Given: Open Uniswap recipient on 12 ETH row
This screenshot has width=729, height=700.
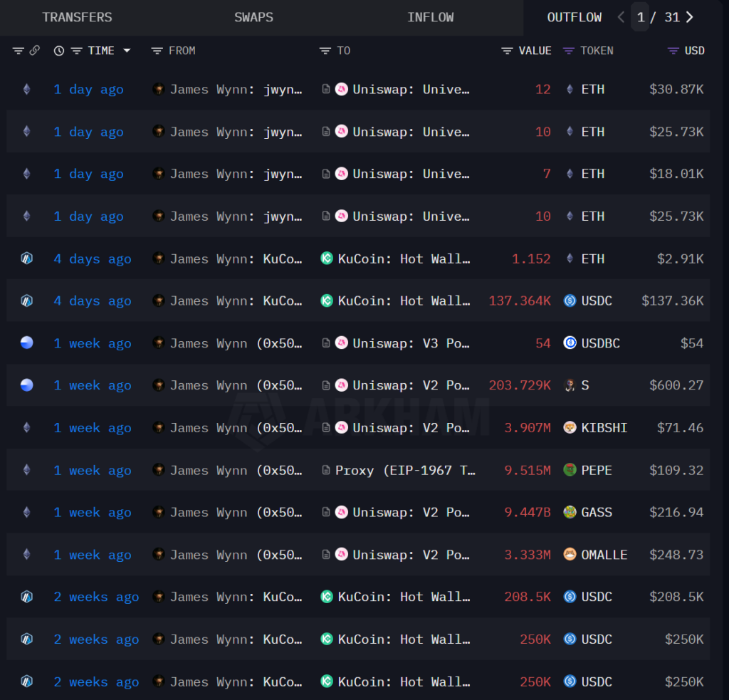Looking at the screenshot, I should tap(411, 89).
